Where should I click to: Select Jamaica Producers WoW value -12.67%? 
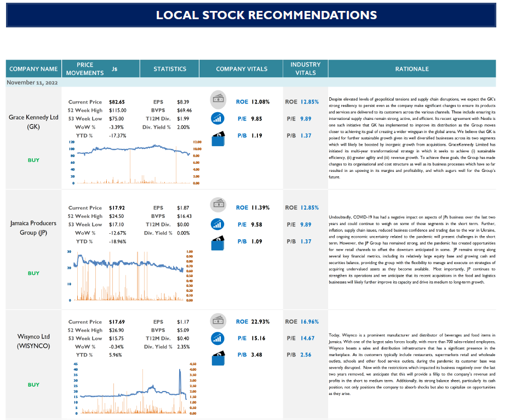click(117, 233)
